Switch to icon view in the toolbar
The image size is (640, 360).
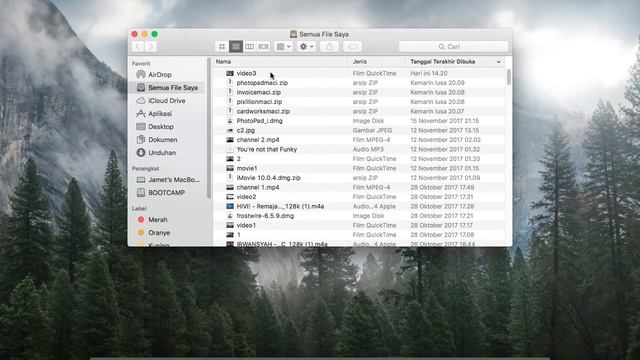click(x=222, y=47)
